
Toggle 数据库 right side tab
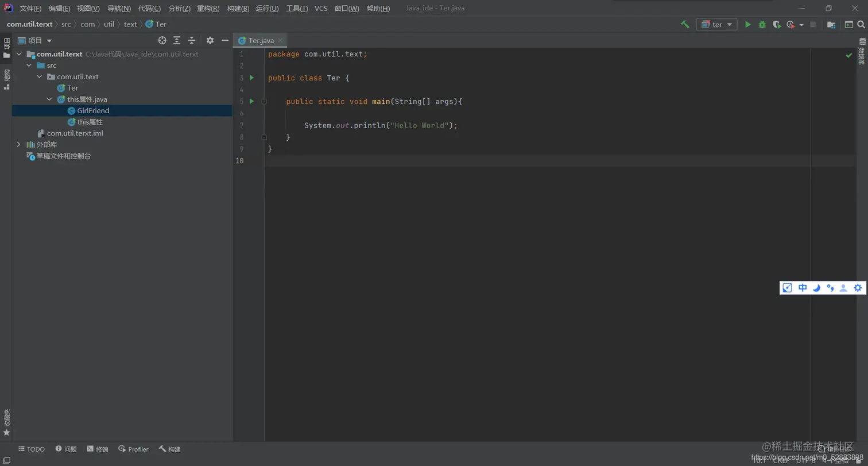point(862,51)
